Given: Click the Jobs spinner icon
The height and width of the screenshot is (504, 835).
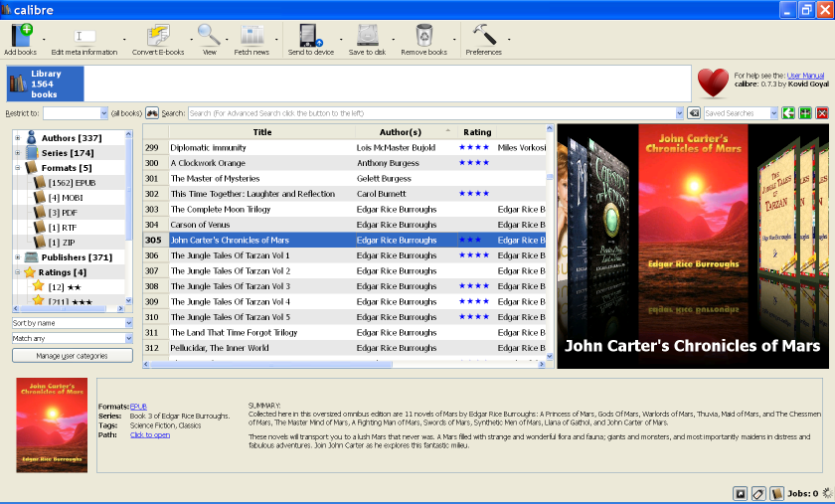Looking at the screenshot, I should click(827, 493).
